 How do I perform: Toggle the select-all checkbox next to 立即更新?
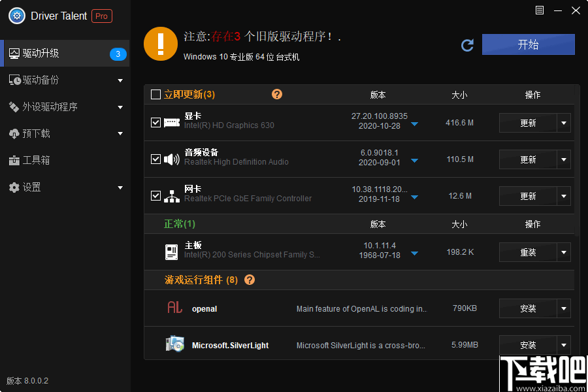pos(155,93)
